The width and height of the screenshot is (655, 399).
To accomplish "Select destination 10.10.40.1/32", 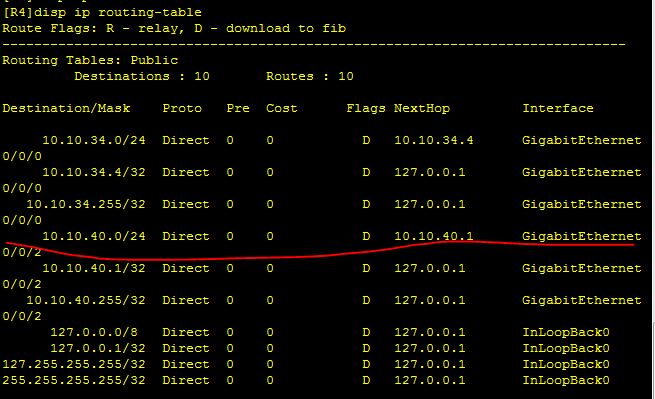I will [x=94, y=269].
